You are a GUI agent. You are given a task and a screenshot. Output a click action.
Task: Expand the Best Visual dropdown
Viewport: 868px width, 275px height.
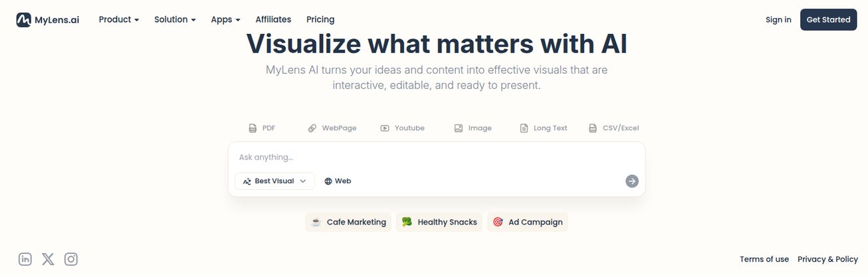pos(274,181)
